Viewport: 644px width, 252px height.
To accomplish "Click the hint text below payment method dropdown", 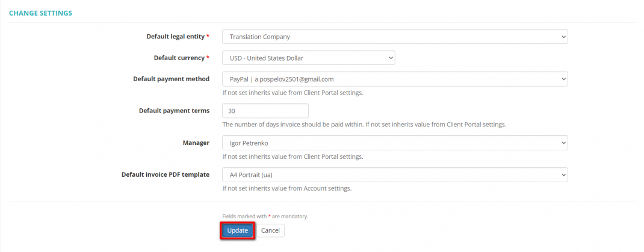I will [293, 93].
